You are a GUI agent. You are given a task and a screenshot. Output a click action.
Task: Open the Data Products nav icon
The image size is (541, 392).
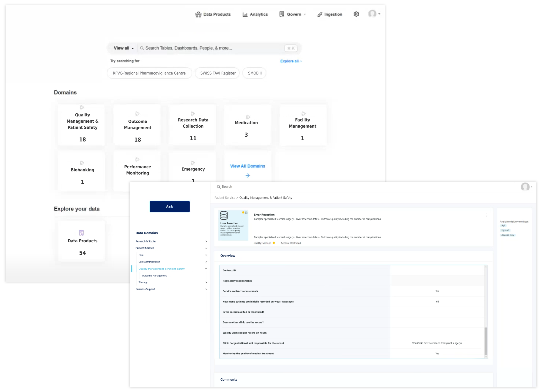(x=198, y=14)
